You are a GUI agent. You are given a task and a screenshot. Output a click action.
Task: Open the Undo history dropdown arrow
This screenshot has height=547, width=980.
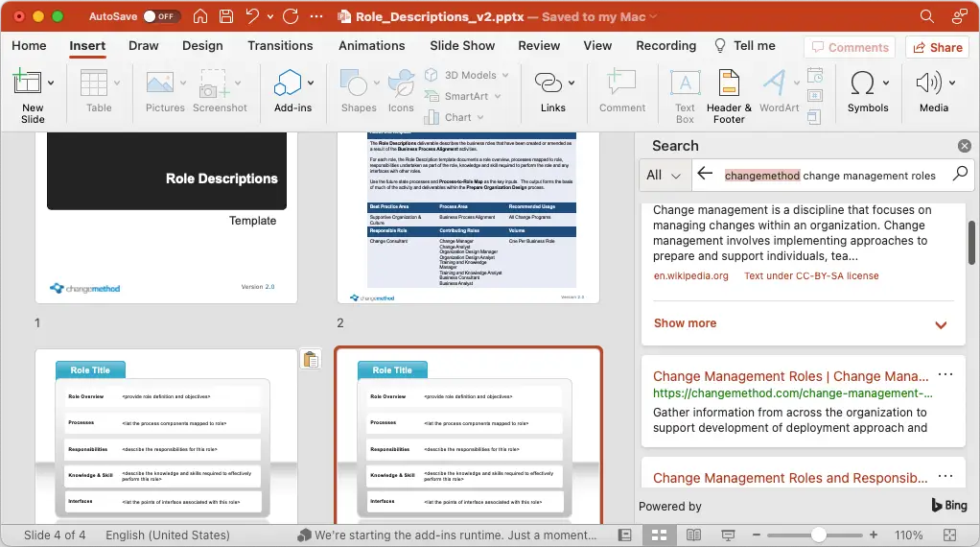270,17
